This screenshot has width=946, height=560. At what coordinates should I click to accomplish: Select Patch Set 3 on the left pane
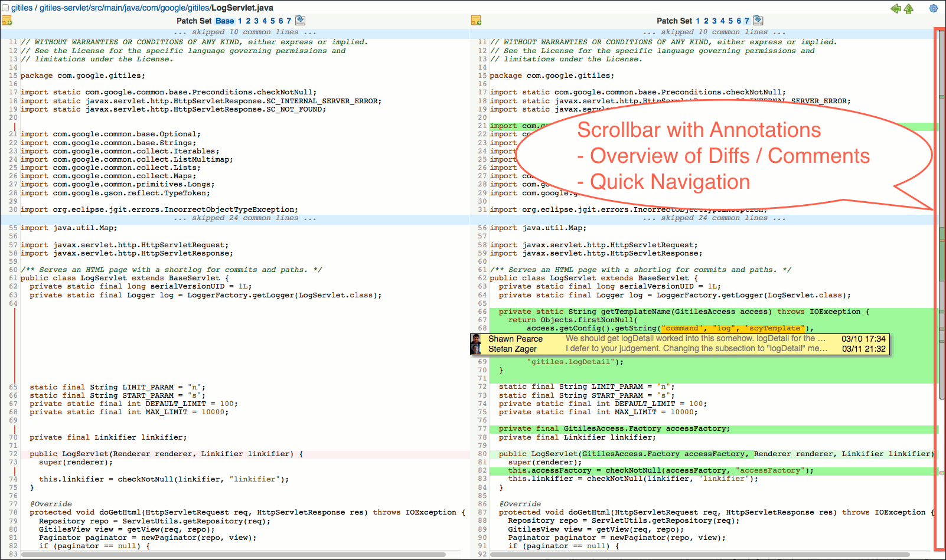(255, 20)
